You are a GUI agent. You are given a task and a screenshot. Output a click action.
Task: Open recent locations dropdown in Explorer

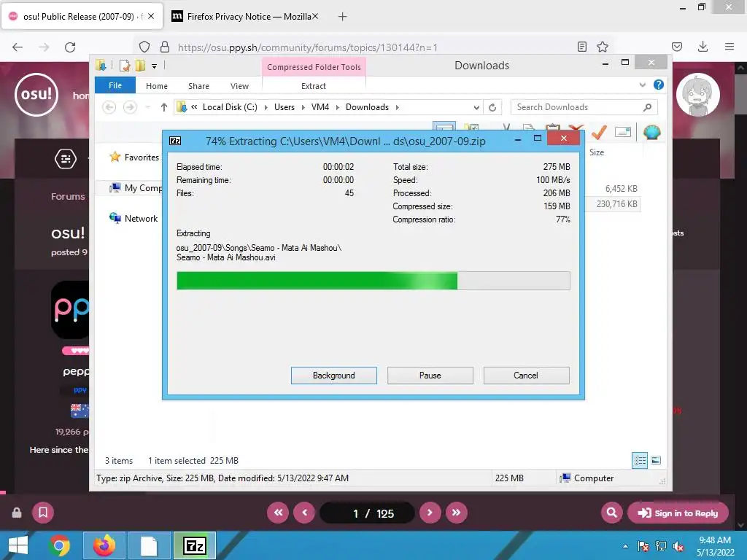(148, 107)
